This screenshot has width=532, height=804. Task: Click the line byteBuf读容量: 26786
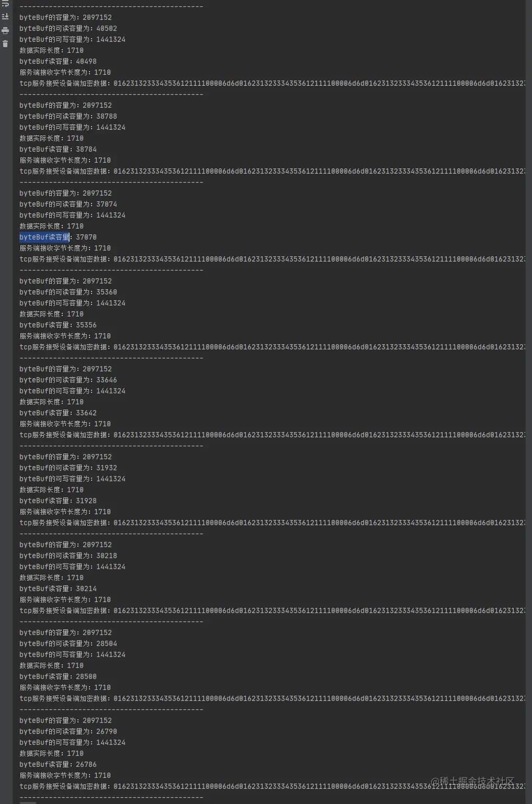pos(58,764)
